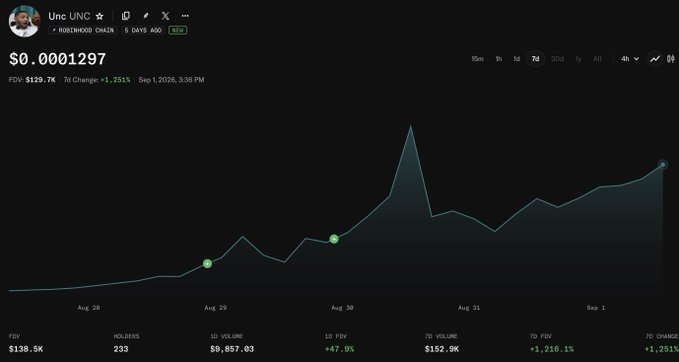Click the green marker near Aug 29
This screenshot has width=679, height=362.
pyautogui.click(x=207, y=263)
